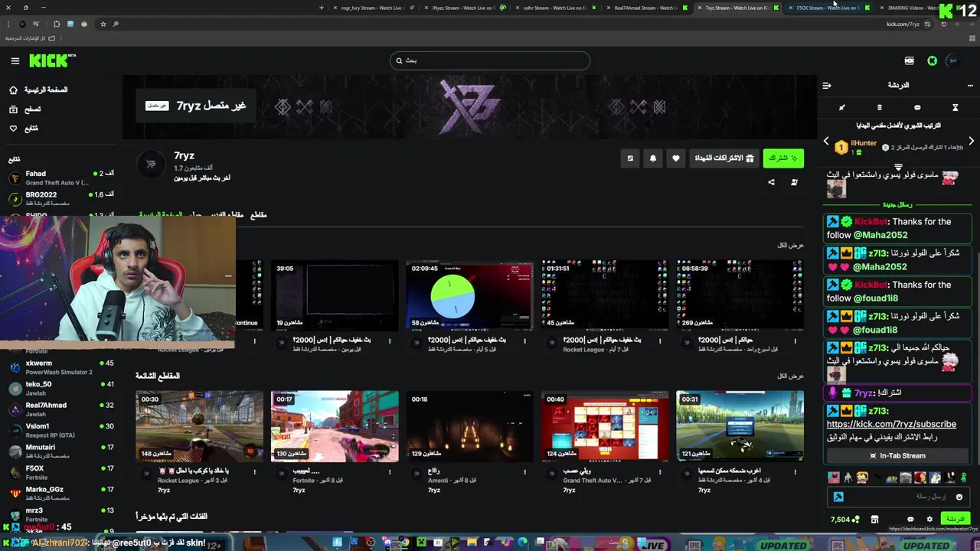This screenshot has height=551, width=980.
Task: Open options for the 02:09:45 video card
Action: (x=524, y=341)
